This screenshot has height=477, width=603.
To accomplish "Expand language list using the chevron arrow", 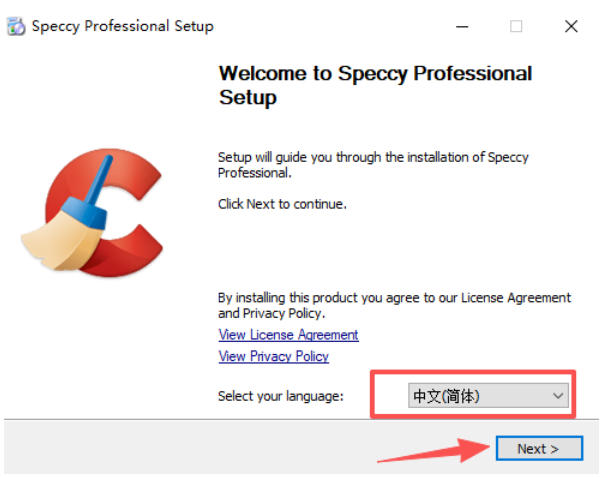I will (x=558, y=395).
